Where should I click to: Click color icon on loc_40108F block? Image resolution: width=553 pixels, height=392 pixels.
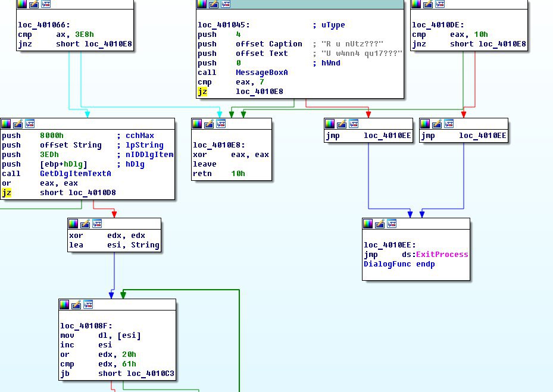coord(64,305)
